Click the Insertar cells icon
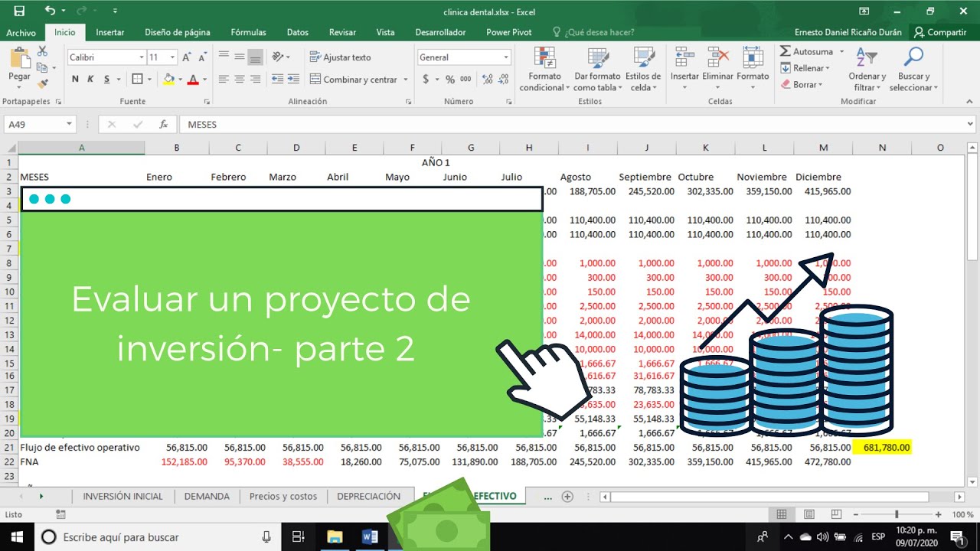980x551 pixels. click(684, 58)
